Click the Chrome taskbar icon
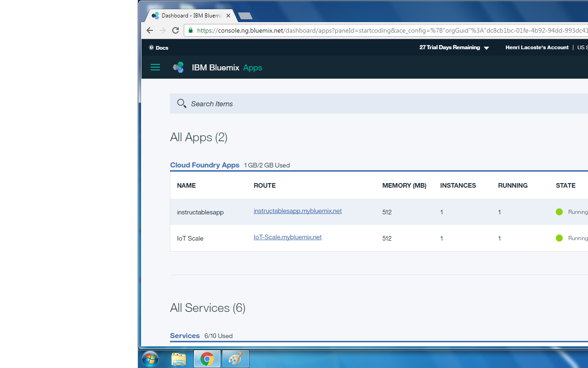588x368 pixels. pos(207,359)
